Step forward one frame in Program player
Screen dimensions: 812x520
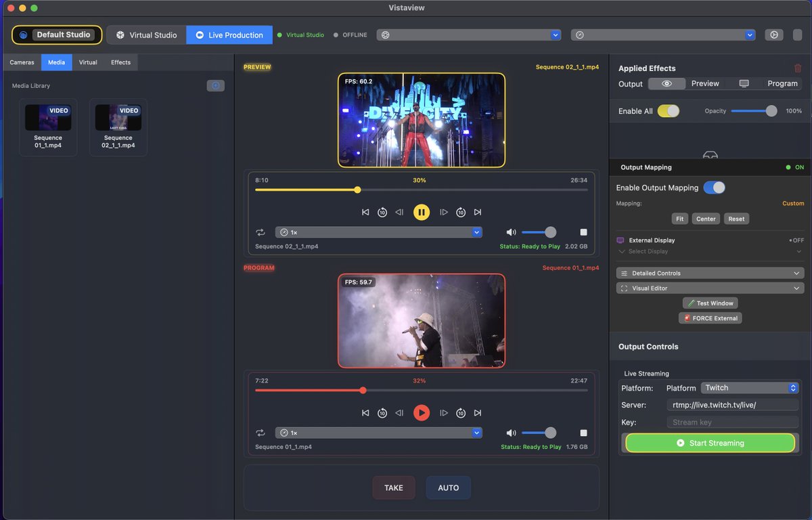(444, 412)
